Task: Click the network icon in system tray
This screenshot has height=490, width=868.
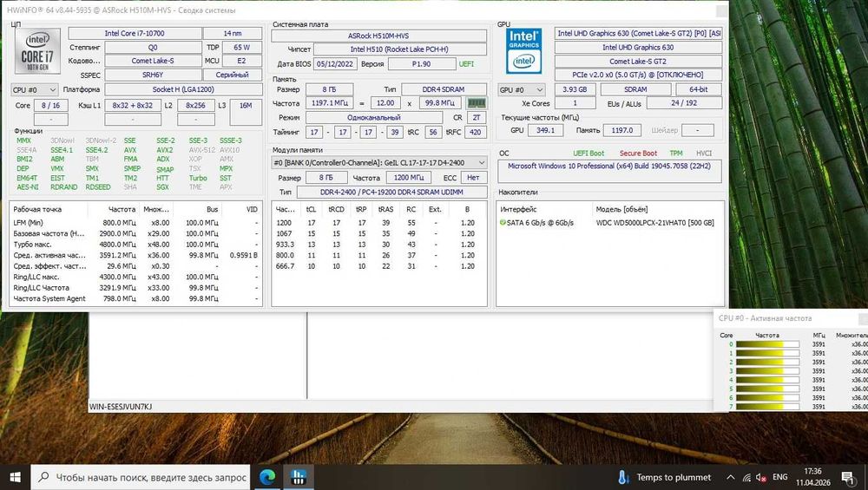Action: click(746, 477)
